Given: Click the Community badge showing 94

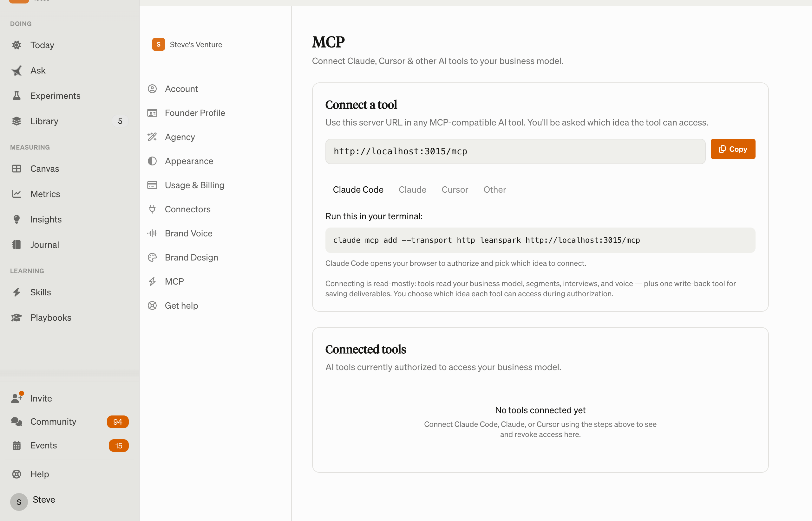Looking at the screenshot, I should pyautogui.click(x=117, y=421).
